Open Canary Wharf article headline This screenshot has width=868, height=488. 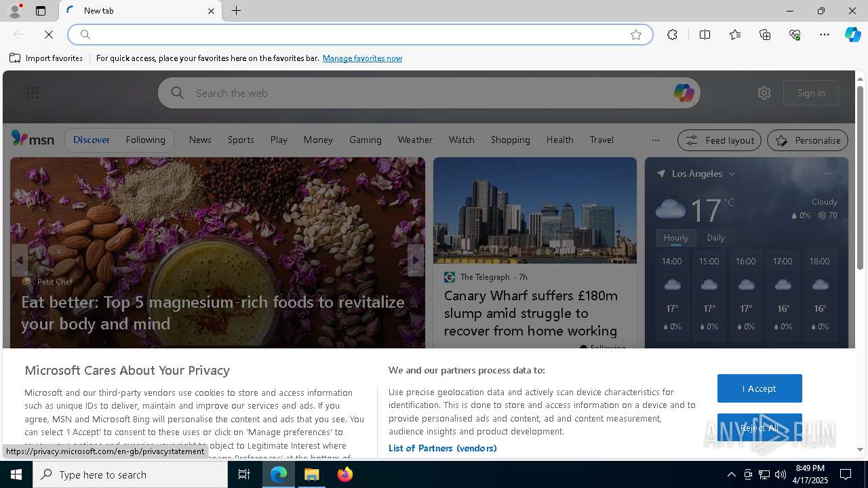[x=531, y=313]
